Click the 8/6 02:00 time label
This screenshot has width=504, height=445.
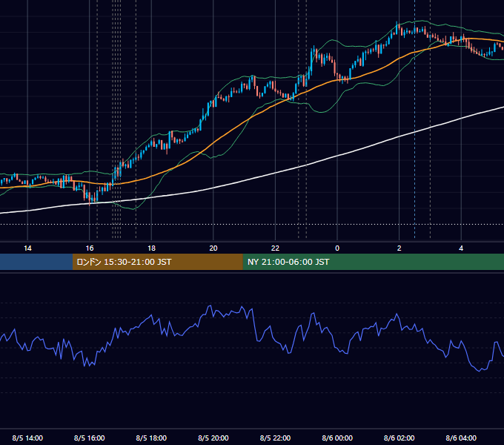click(399, 438)
